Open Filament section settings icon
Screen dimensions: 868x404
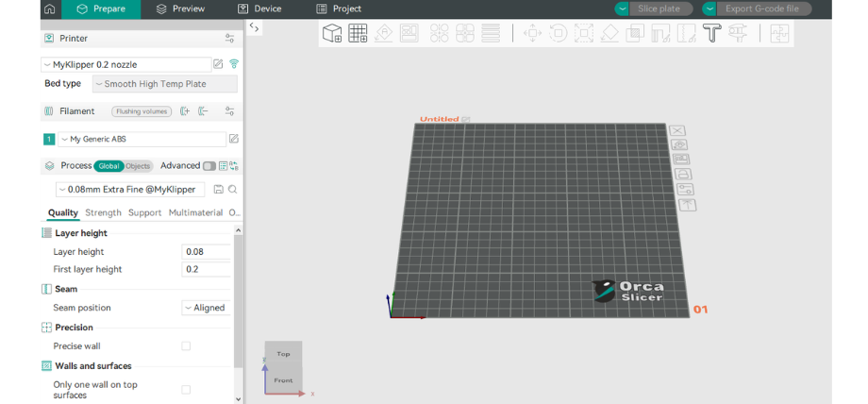pyautogui.click(x=229, y=110)
